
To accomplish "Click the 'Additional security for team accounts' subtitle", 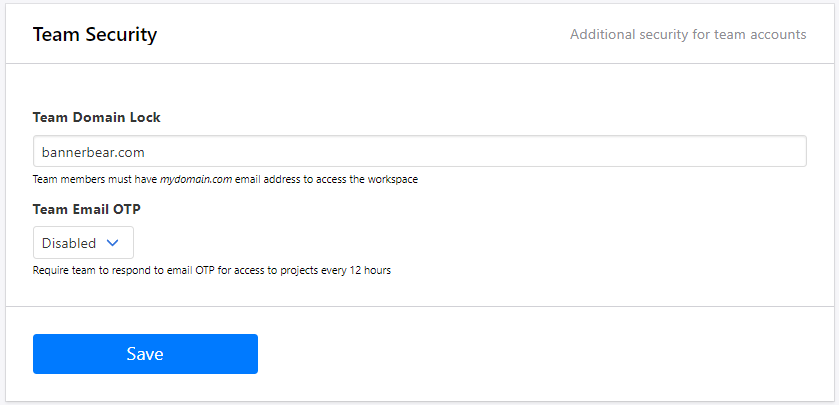I will click(688, 35).
